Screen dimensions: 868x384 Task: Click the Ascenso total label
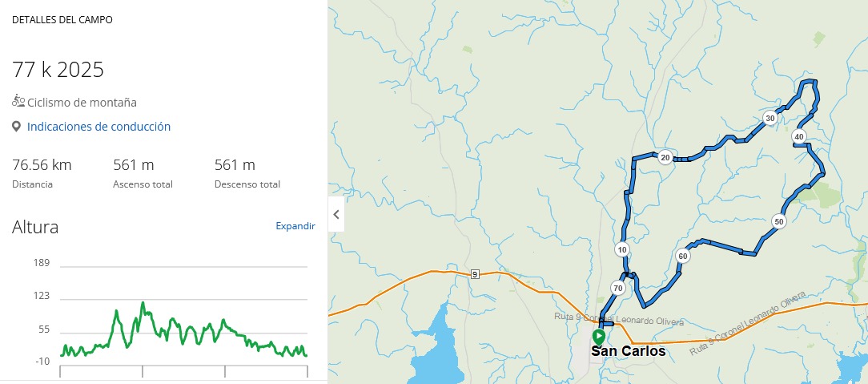pyautogui.click(x=143, y=184)
